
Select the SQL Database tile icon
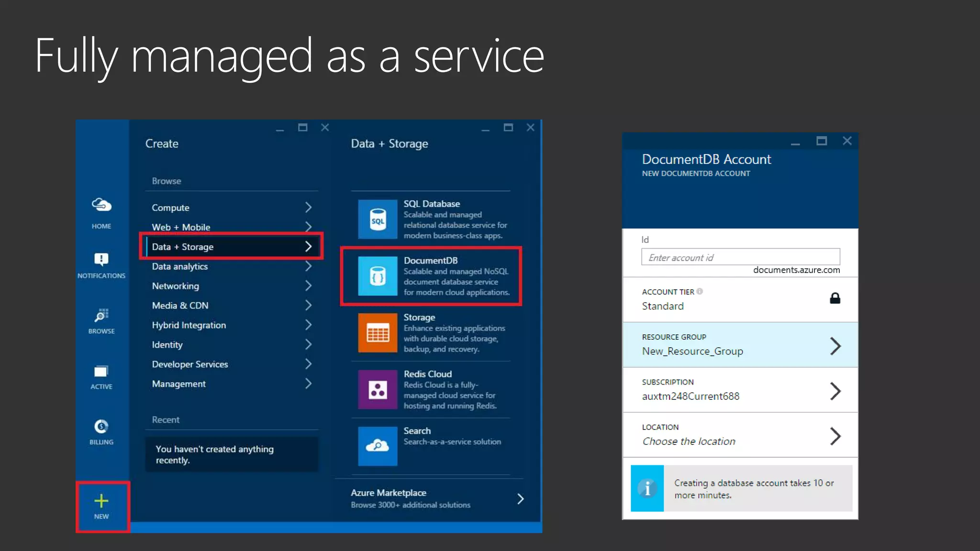(x=378, y=220)
